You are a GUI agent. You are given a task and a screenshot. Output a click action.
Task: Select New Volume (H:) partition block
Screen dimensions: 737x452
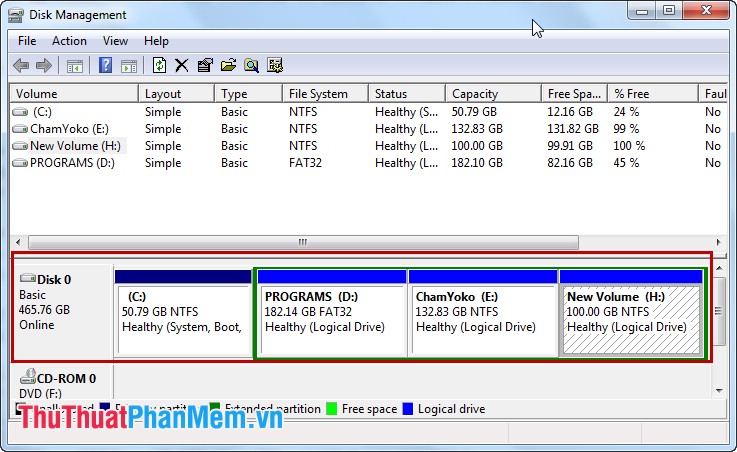click(x=631, y=313)
